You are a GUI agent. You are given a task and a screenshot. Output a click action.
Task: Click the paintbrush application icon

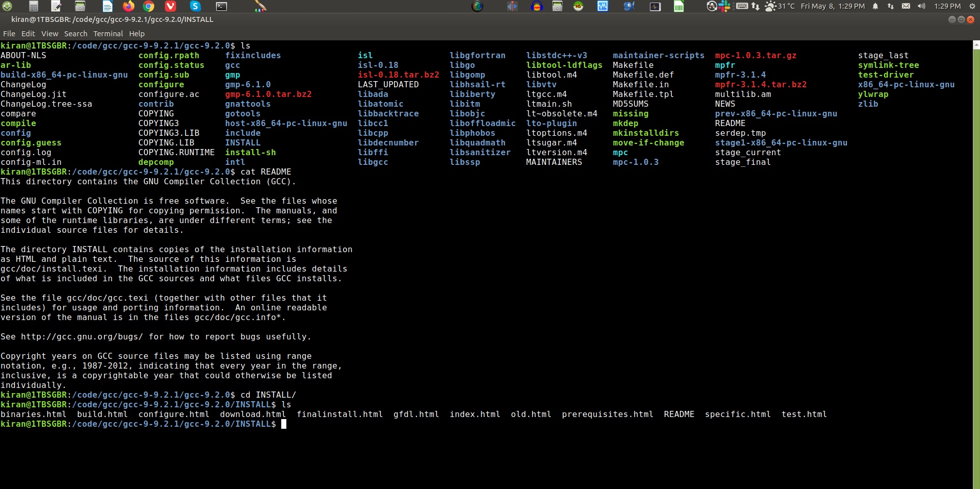click(x=260, y=6)
